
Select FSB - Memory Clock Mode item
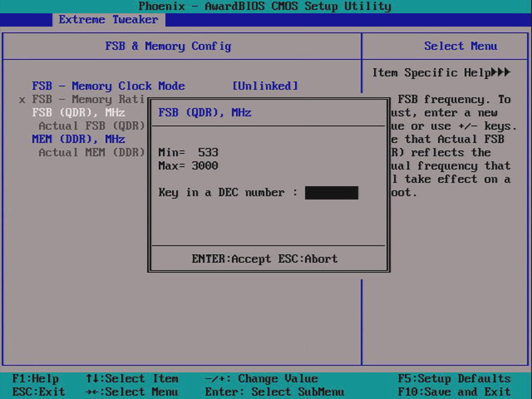coord(108,86)
